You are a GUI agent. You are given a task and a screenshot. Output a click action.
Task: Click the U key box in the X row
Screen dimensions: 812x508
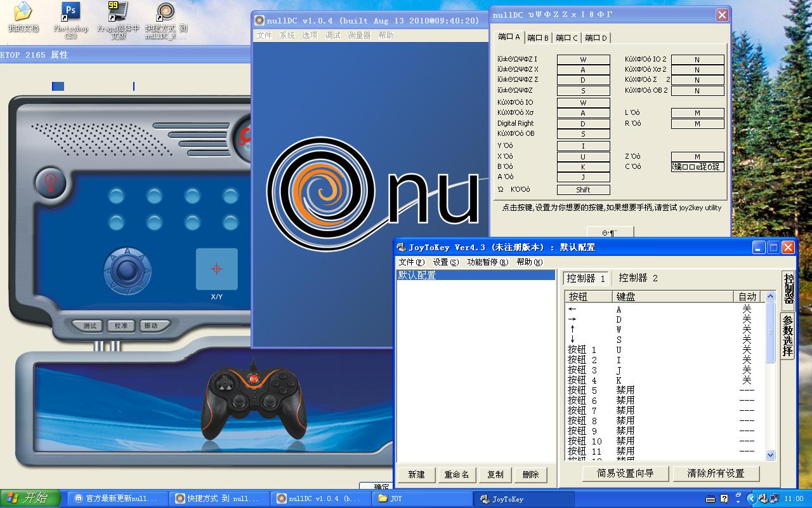tap(583, 156)
